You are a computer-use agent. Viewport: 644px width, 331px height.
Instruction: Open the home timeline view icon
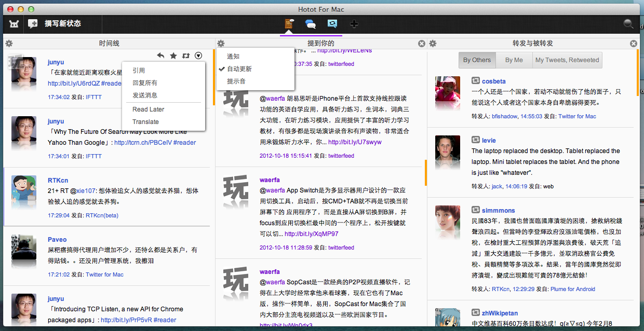pyautogui.click(x=289, y=23)
